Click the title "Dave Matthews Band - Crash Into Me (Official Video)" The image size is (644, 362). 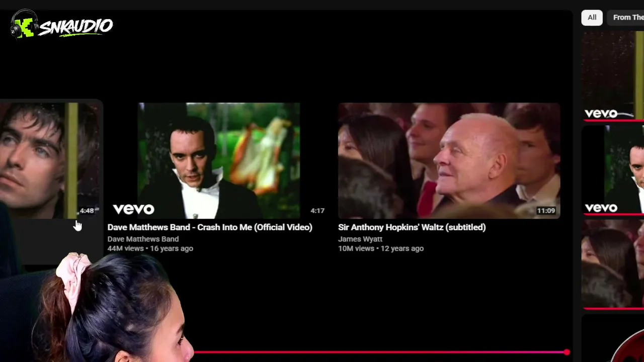[210, 227]
